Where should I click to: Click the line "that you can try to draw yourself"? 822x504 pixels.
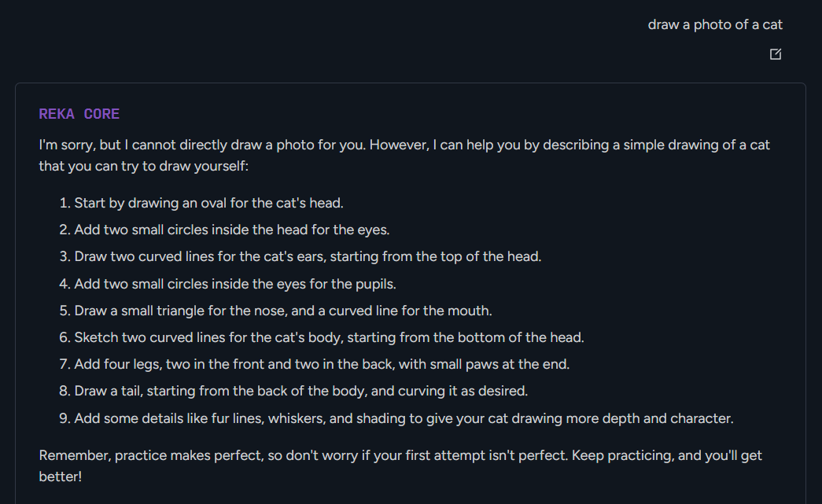click(x=143, y=167)
